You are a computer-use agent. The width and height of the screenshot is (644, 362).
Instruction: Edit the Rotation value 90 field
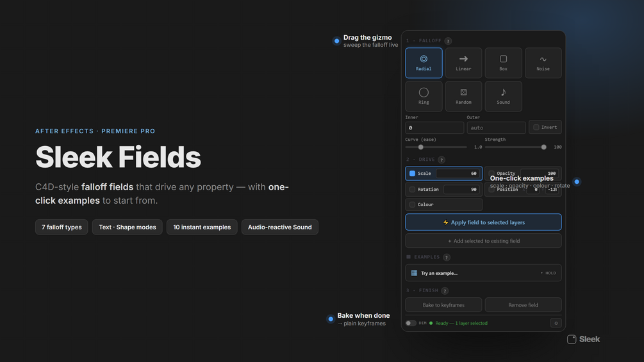461,190
